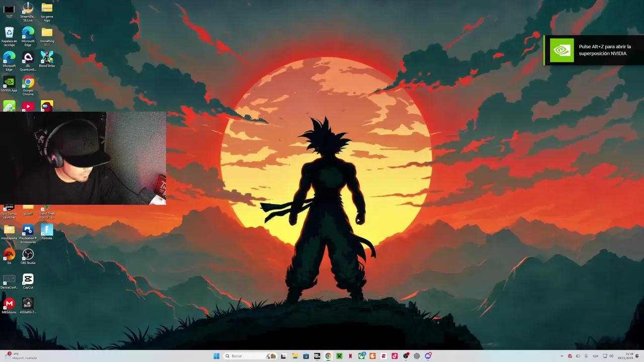Open Papelera de reciclaje
This screenshot has width=644, height=362.
click(9, 36)
